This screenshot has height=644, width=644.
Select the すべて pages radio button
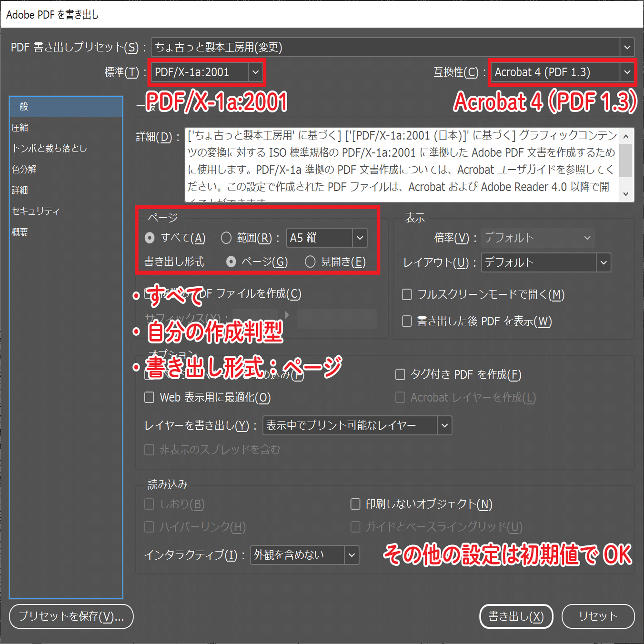(x=150, y=238)
